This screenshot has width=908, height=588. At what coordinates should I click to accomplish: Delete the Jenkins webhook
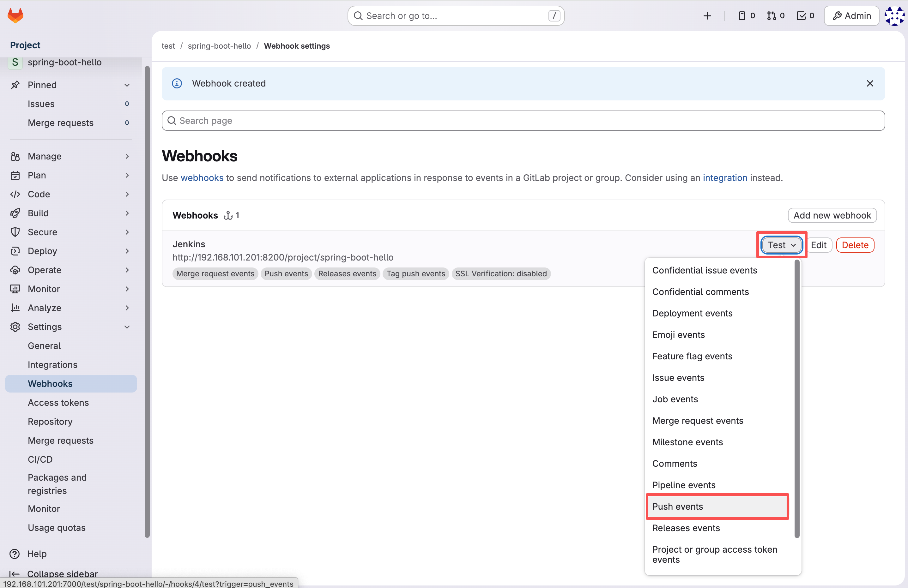click(x=855, y=245)
